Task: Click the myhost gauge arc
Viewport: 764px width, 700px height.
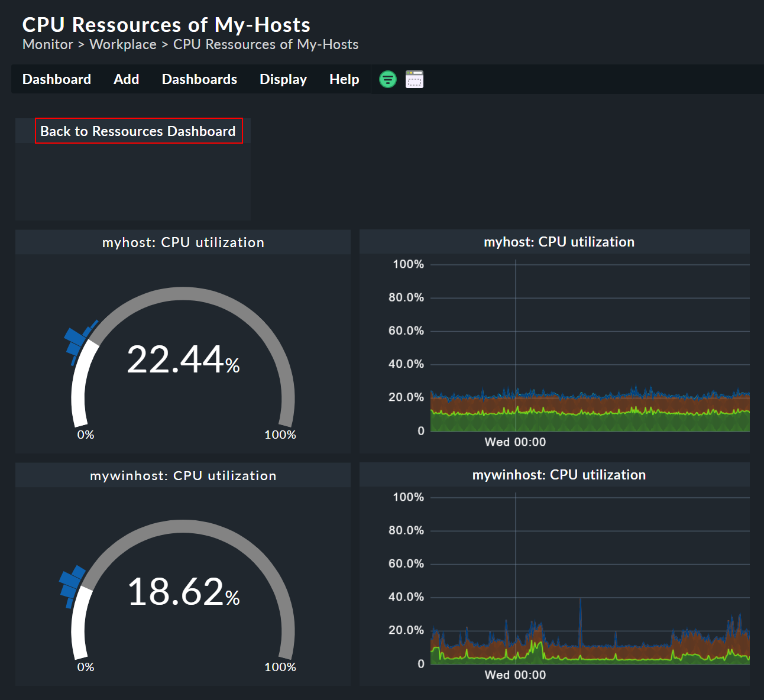Action: point(183,294)
